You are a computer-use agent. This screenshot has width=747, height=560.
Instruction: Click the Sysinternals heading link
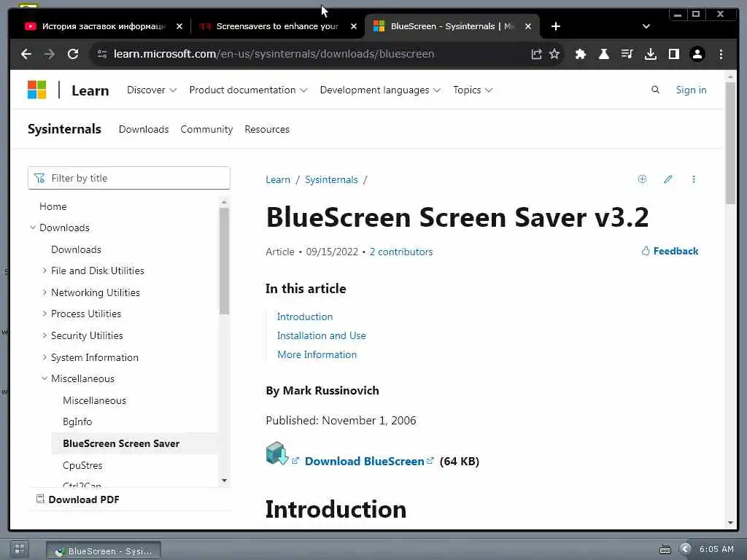click(x=64, y=129)
